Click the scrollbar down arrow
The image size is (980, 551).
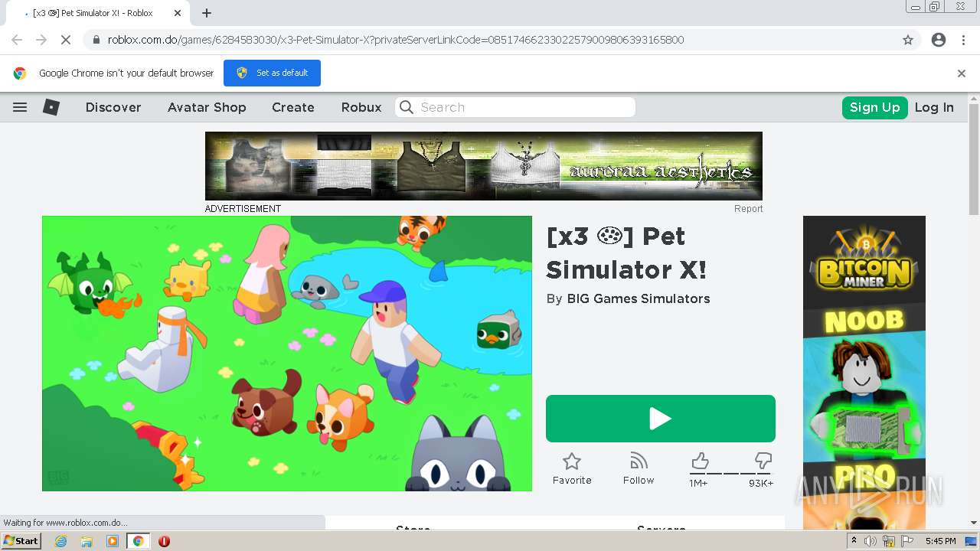tap(974, 523)
